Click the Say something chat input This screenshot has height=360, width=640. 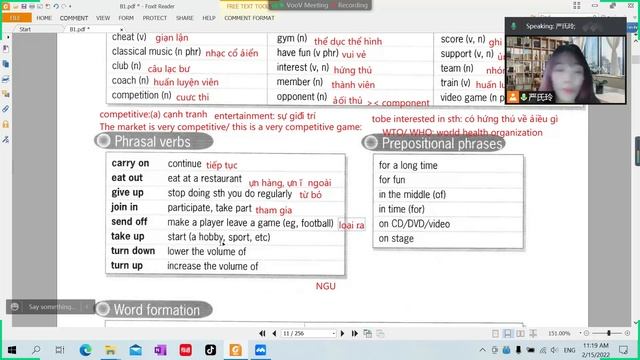pos(51,307)
